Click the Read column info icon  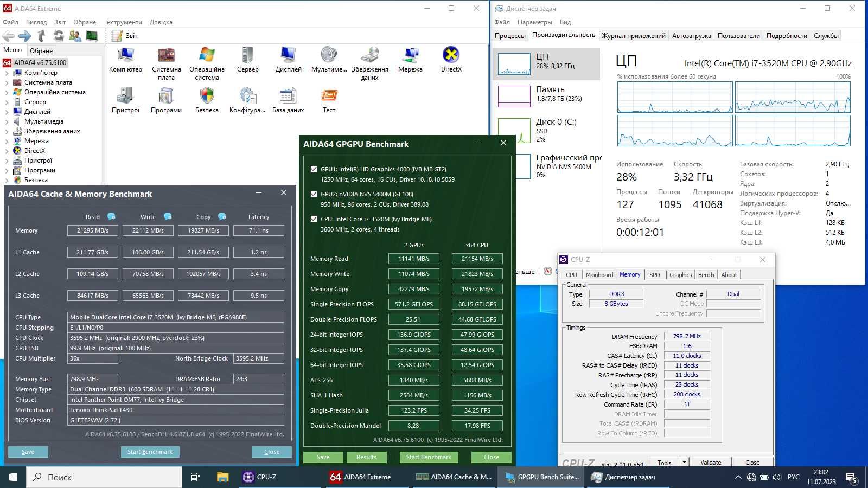pyautogui.click(x=111, y=216)
